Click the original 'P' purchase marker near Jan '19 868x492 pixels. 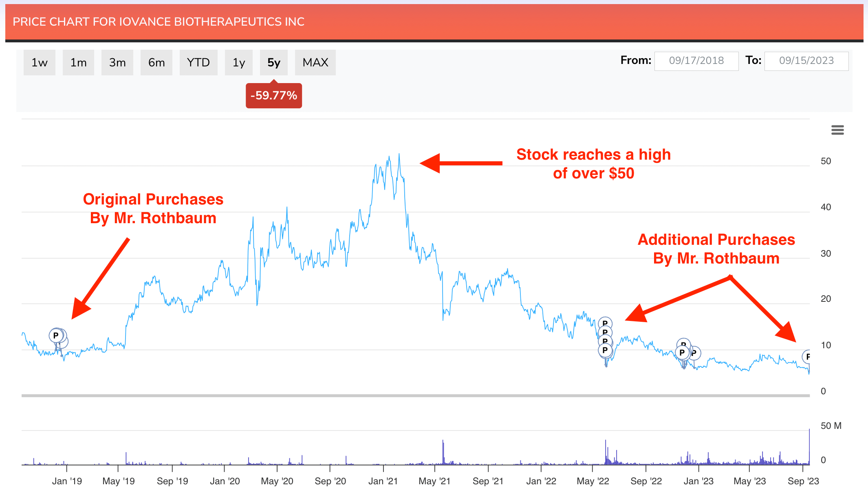point(56,336)
